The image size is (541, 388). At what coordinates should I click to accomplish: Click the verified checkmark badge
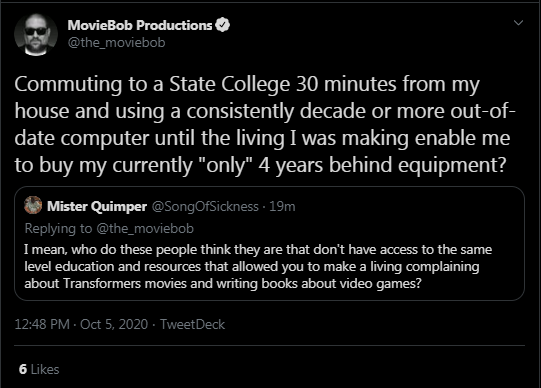point(223,25)
